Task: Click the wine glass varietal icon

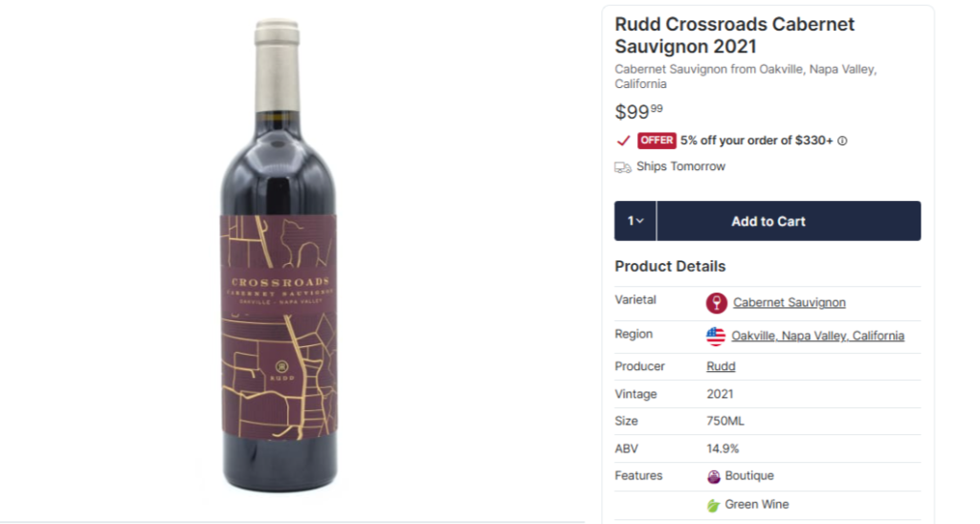Action: point(716,303)
